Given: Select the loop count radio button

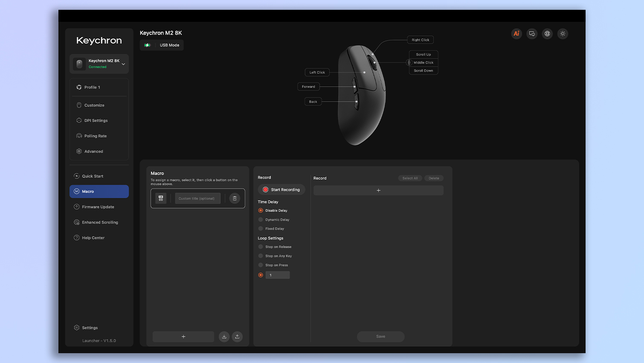Looking at the screenshot, I should 261,275.
